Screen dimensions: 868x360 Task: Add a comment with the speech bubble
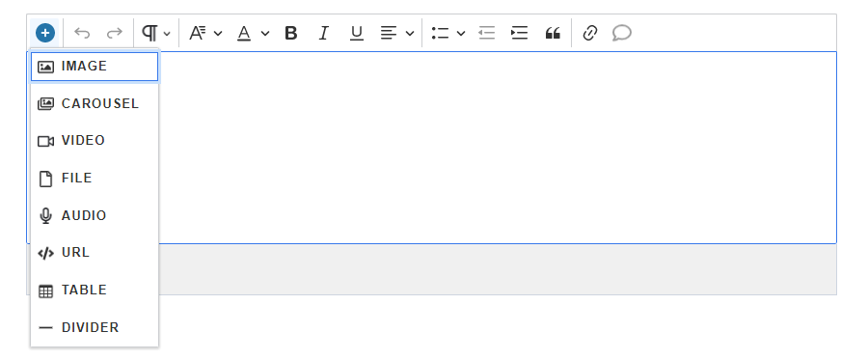(x=622, y=33)
